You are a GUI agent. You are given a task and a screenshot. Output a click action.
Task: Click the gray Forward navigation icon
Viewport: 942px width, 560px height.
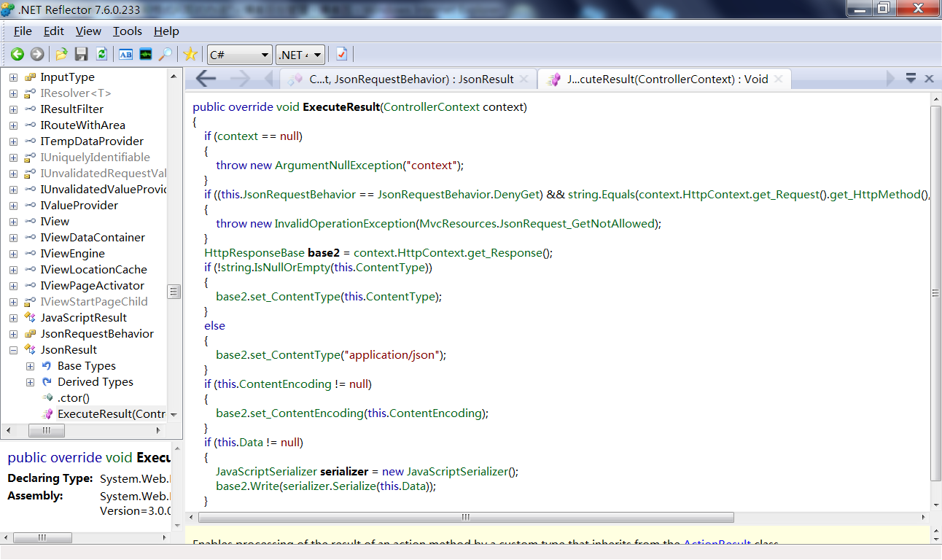click(x=36, y=55)
